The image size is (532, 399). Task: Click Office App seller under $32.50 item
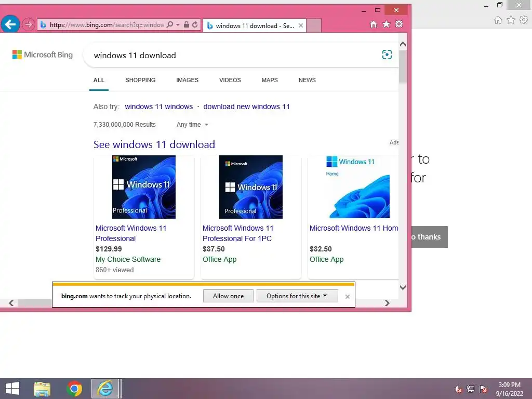pyautogui.click(x=326, y=259)
